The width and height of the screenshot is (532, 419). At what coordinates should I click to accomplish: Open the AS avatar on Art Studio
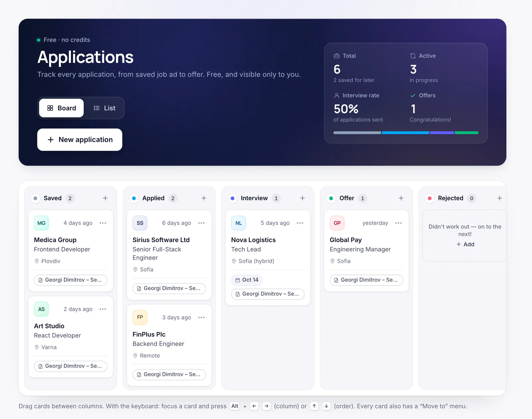click(x=42, y=309)
